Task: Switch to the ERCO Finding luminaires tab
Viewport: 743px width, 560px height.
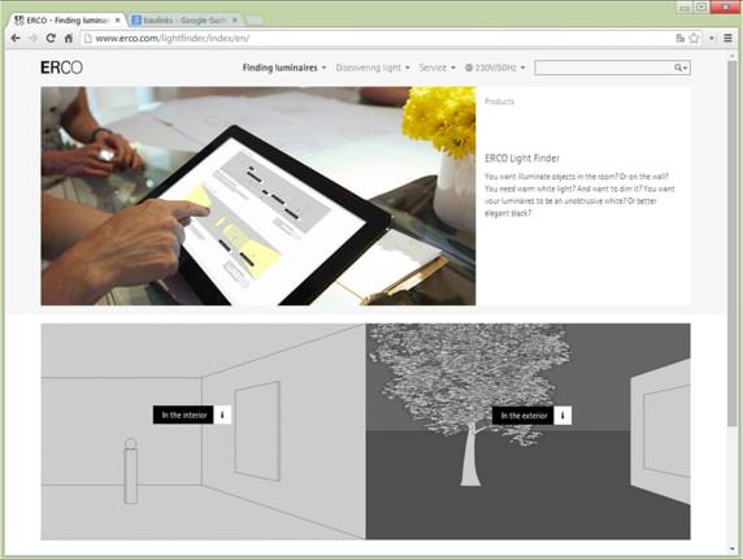Action: click(x=67, y=20)
